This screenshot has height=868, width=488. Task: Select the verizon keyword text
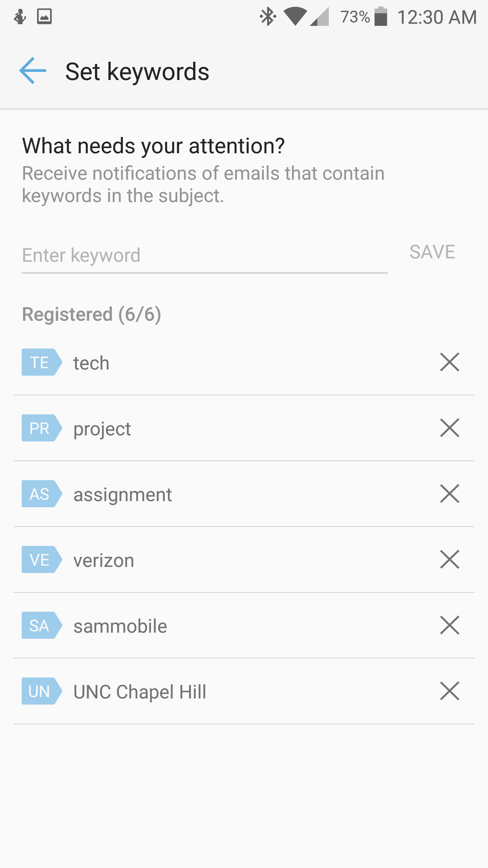click(x=104, y=560)
